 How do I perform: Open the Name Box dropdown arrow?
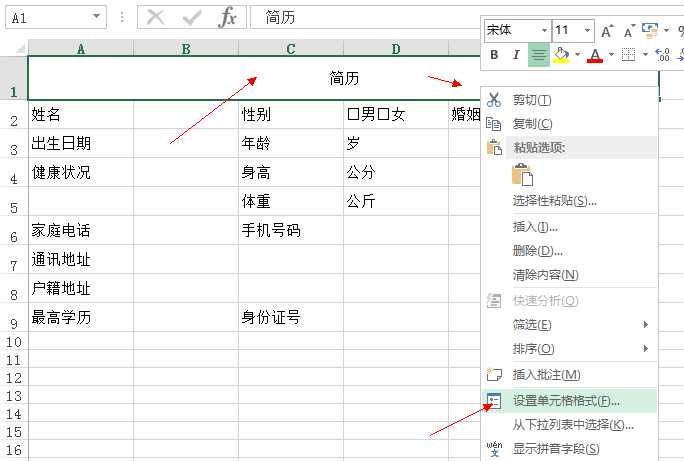[96, 17]
